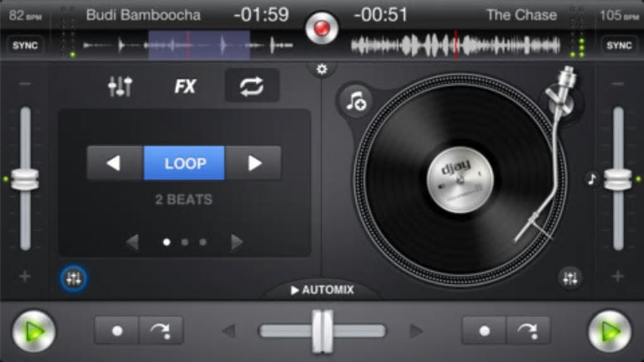Toggle the blue LOOP button
The width and height of the screenshot is (644, 362).
pos(184,163)
